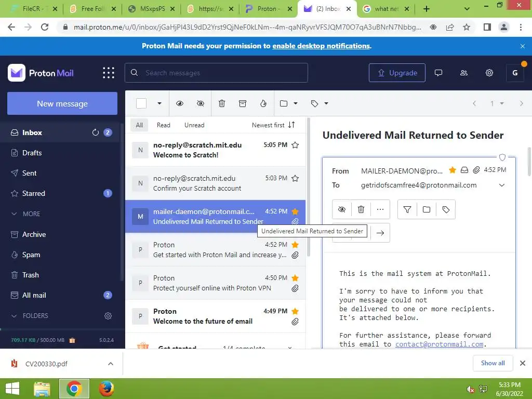532x399 pixels.
Task: Mark as unread using the crossed-eye toolbar icon
Action: point(201,103)
